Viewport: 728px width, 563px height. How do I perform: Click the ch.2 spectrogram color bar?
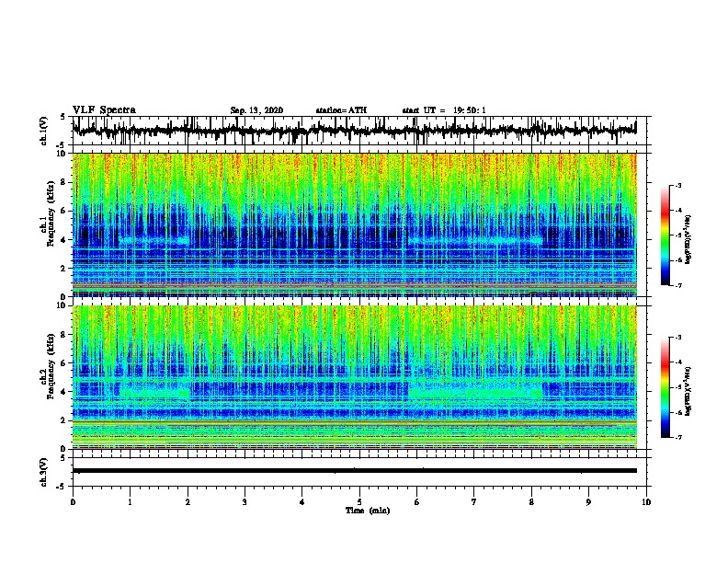click(x=665, y=387)
